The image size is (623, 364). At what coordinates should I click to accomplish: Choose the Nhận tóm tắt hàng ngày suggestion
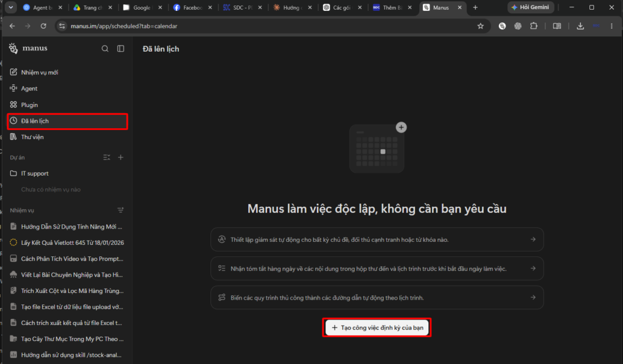377,269
